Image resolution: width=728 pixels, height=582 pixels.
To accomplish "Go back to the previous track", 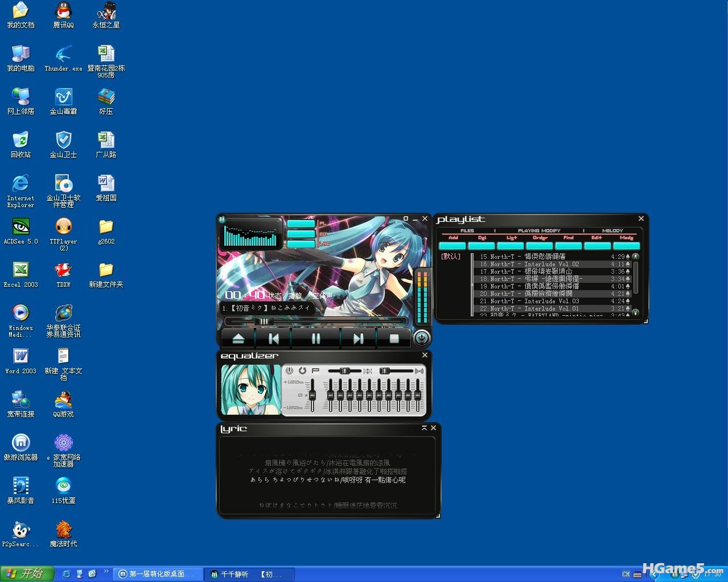I will [273, 339].
